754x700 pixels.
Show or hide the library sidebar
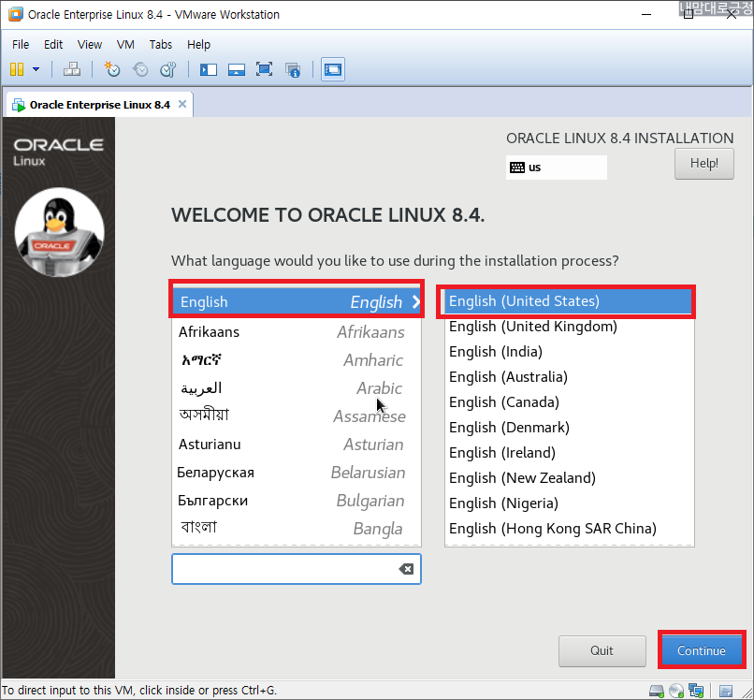click(x=209, y=70)
